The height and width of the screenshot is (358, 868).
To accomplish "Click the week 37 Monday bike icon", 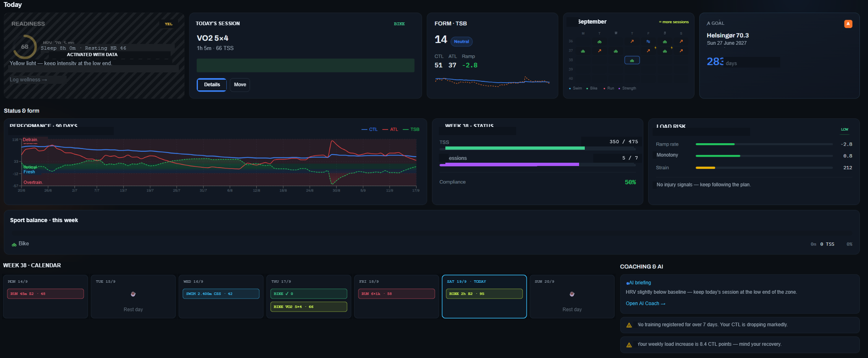I will [x=583, y=51].
